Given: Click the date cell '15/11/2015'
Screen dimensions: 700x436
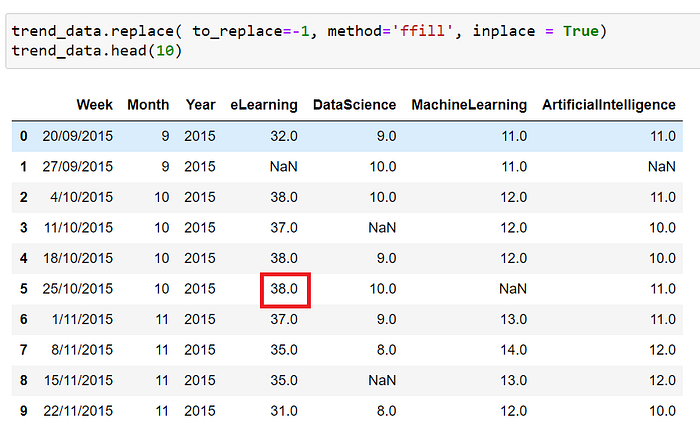Looking at the screenshot, I should pos(79,381).
